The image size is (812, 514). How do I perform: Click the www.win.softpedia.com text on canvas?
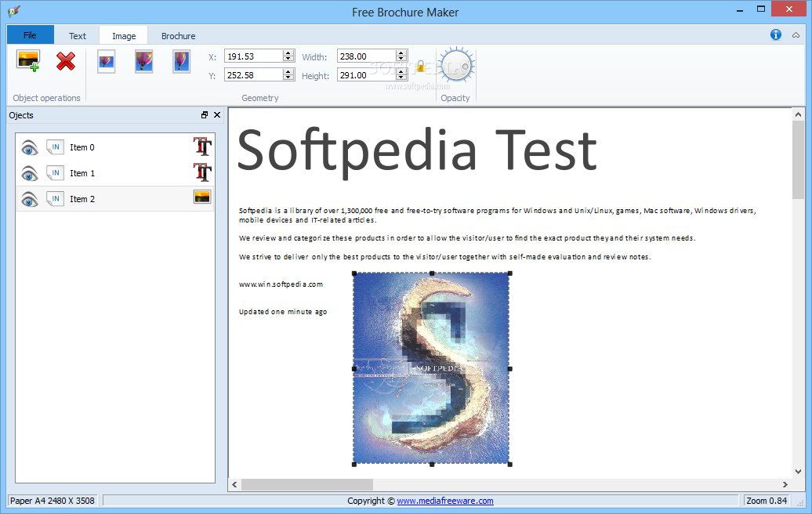click(281, 284)
